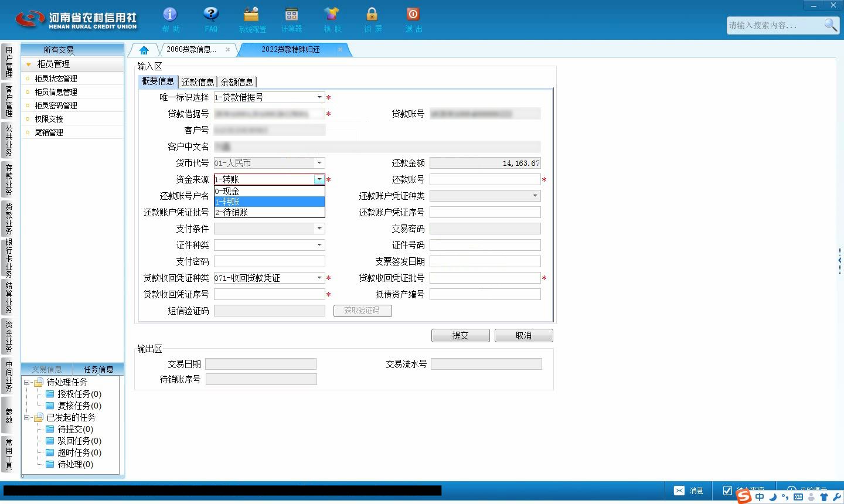Screen dimensions: 844x504
Task: Close the 2060贷款信息 tab
Action: [227, 50]
